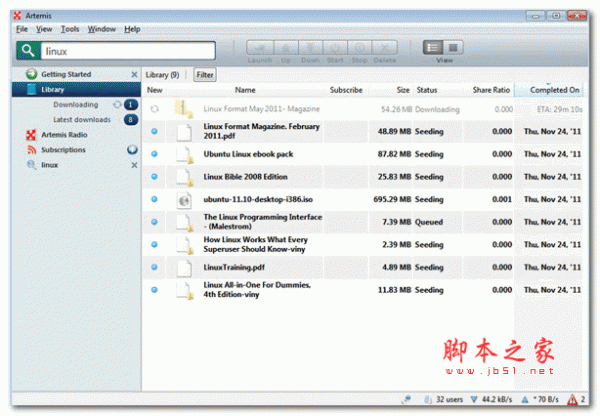Click the green search magnifier icon
Image resolution: width=600 pixels, height=416 pixels.
28,51
